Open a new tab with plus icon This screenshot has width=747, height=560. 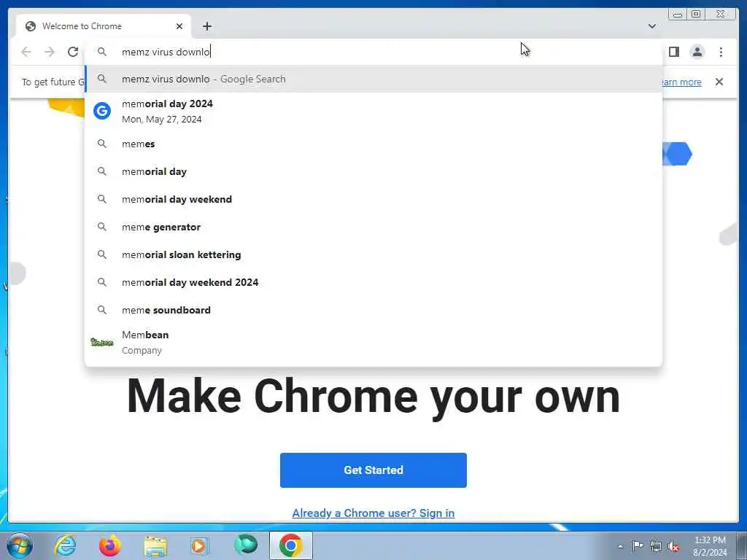pyautogui.click(x=206, y=26)
